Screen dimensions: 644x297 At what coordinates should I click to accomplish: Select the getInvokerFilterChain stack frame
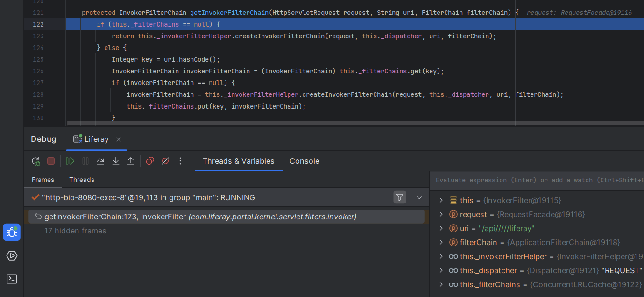(x=200, y=217)
